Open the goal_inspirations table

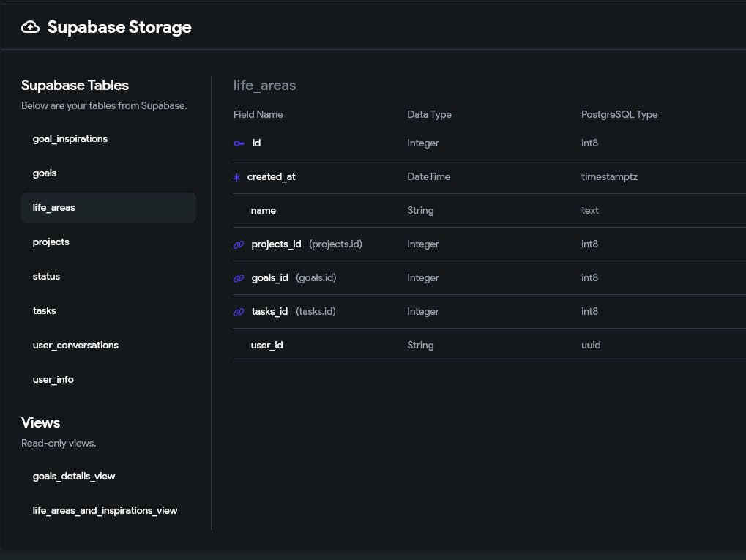[x=70, y=139]
